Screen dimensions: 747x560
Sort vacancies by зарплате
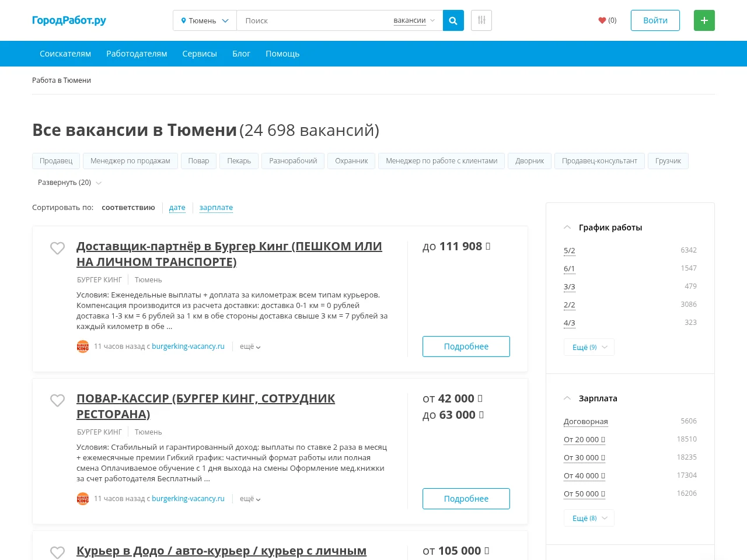click(216, 208)
